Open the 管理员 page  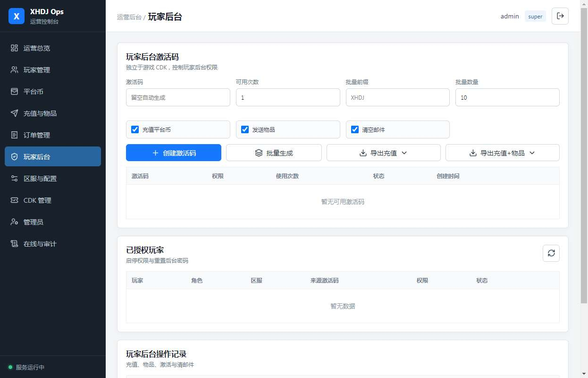(53, 222)
